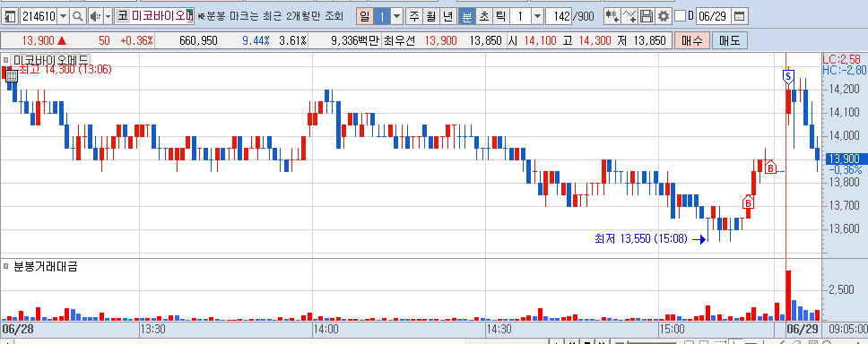Image resolution: width=868 pixels, height=344 pixels.
Task: Open the minute interval dropdown arrow
Action: pos(537,17)
